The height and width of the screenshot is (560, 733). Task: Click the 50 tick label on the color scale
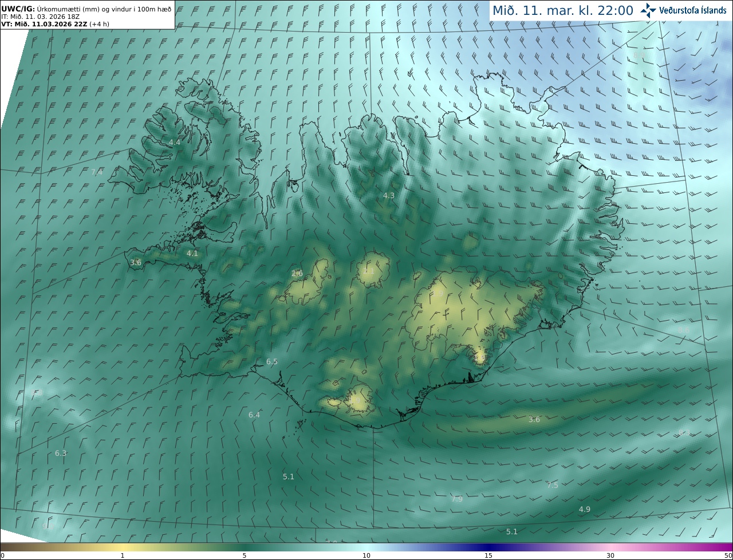pos(728,555)
